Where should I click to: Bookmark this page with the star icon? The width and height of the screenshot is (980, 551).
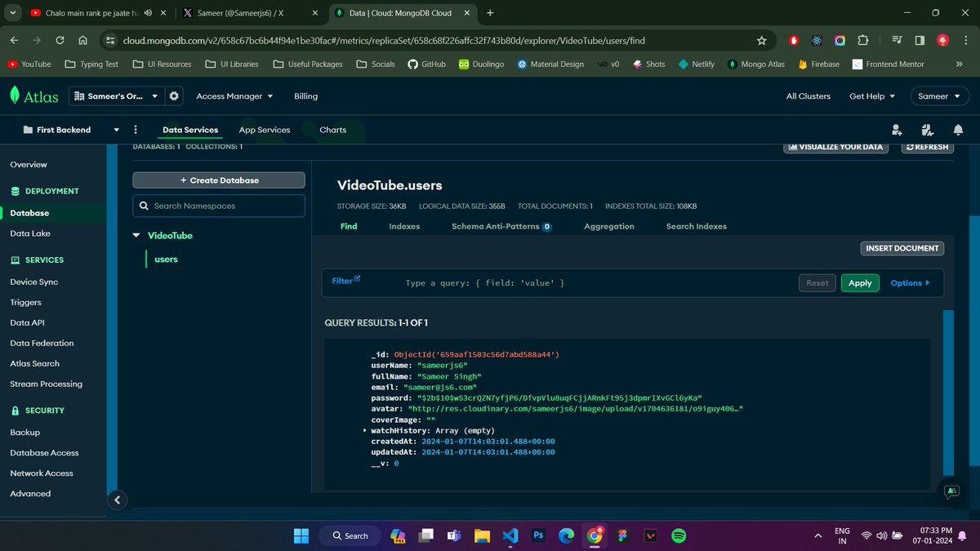coord(761,41)
